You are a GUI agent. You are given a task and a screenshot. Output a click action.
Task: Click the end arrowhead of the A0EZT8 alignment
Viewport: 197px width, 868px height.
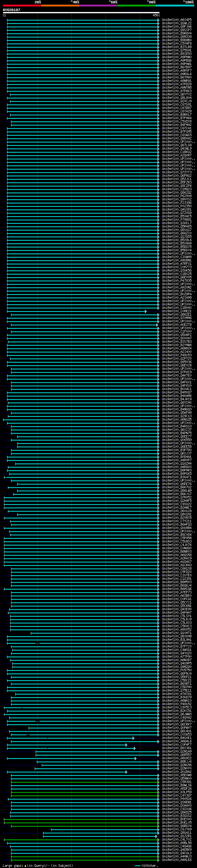(157, 325)
